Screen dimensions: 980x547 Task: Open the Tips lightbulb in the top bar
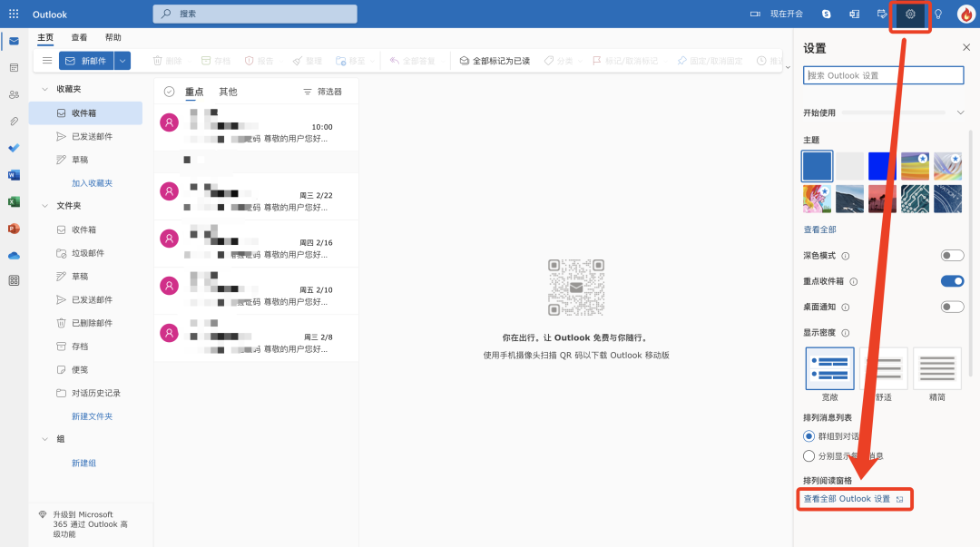point(937,14)
